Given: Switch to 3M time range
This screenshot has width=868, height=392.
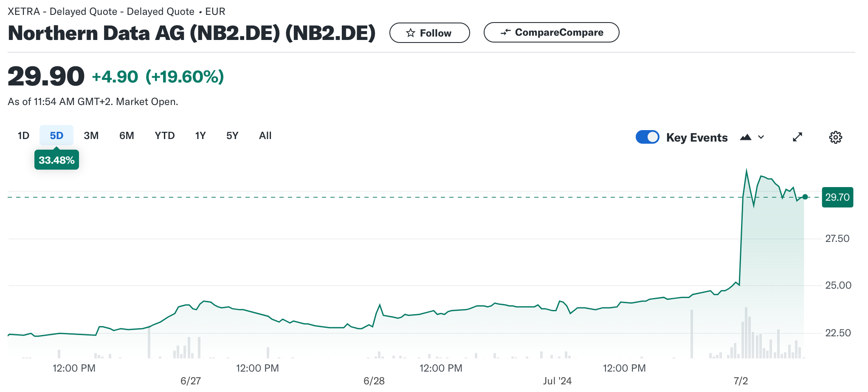Looking at the screenshot, I should [x=91, y=136].
